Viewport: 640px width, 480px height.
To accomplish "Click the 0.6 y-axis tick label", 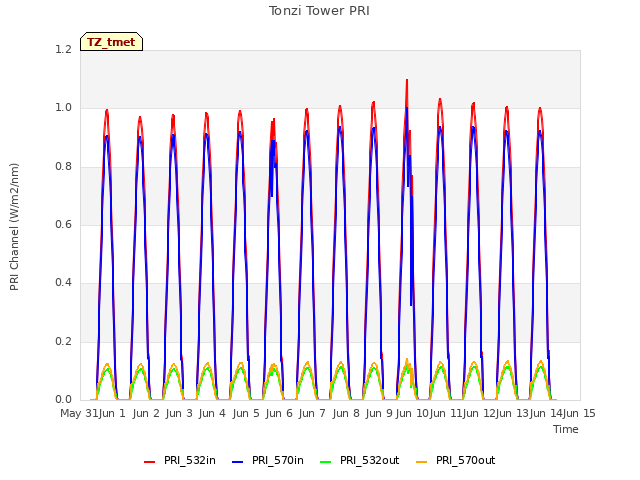I will pos(64,224).
